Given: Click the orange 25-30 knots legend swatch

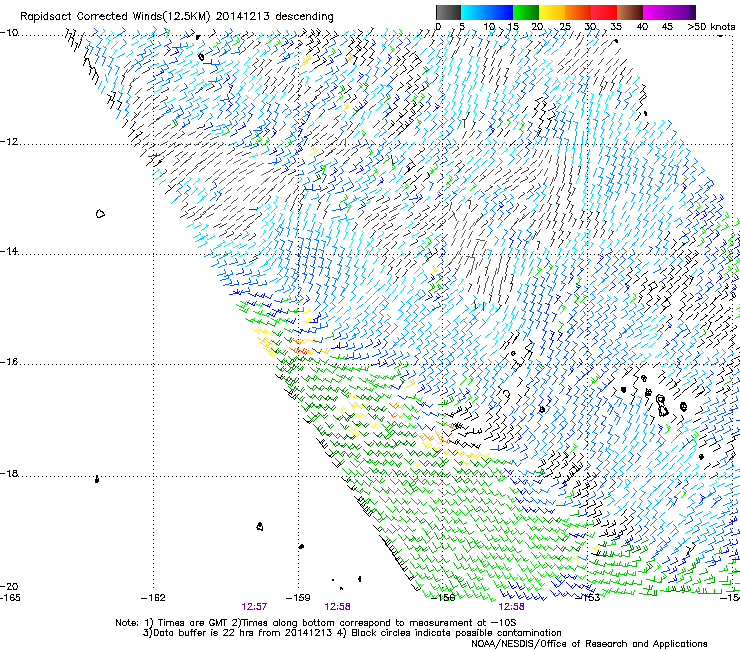Looking at the screenshot, I should click(x=578, y=12).
